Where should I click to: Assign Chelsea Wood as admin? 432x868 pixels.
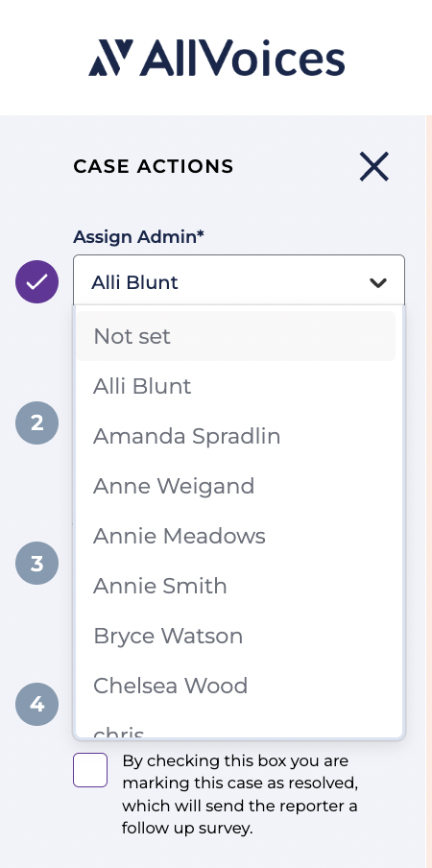tap(236, 686)
